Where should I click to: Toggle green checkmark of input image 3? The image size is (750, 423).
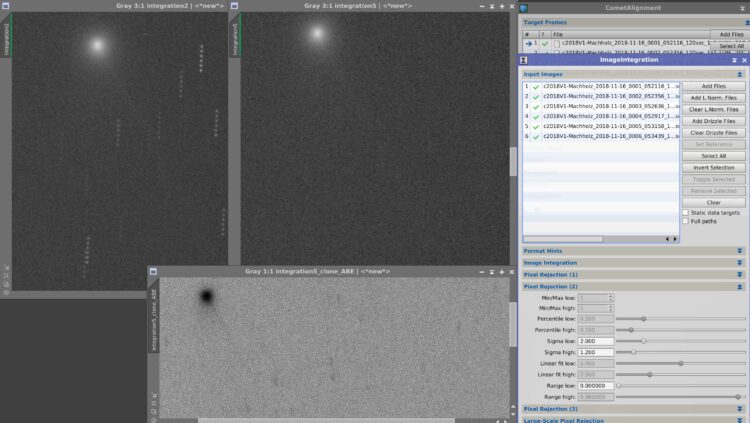[536, 107]
